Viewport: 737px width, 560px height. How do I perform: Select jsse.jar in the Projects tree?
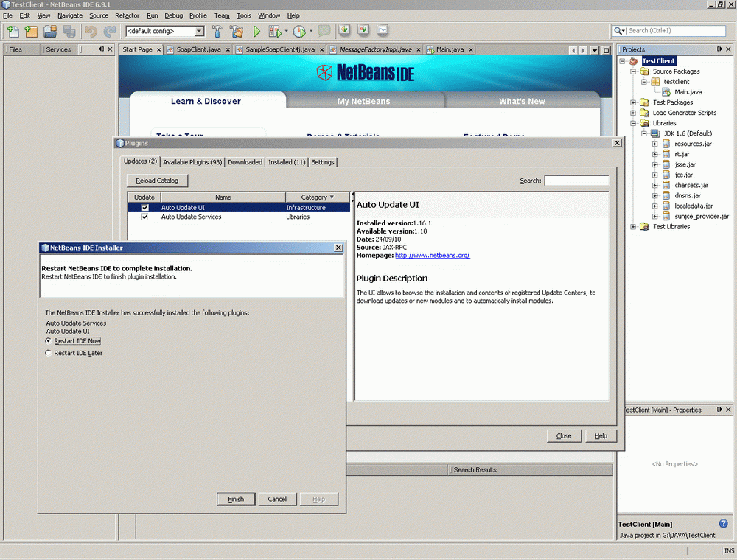point(685,164)
